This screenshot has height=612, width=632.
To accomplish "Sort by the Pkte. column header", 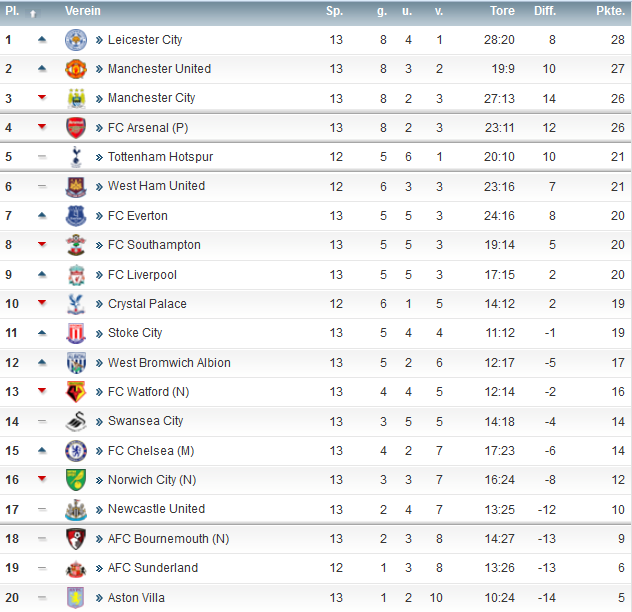I will (610, 11).
